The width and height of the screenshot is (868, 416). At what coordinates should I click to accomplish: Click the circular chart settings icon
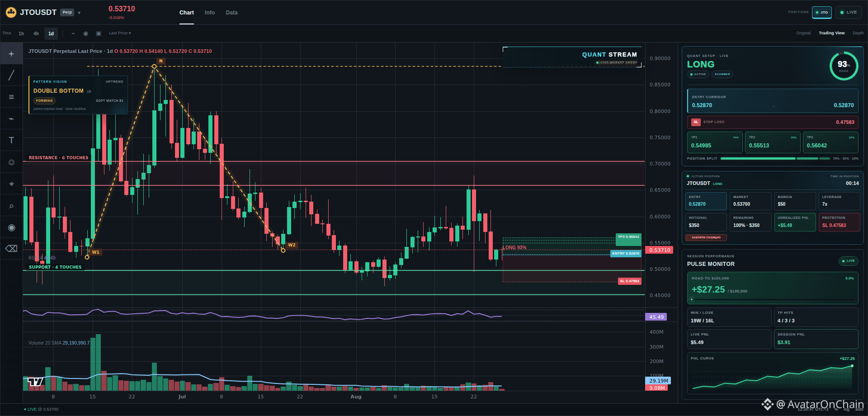tap(86, 33)
